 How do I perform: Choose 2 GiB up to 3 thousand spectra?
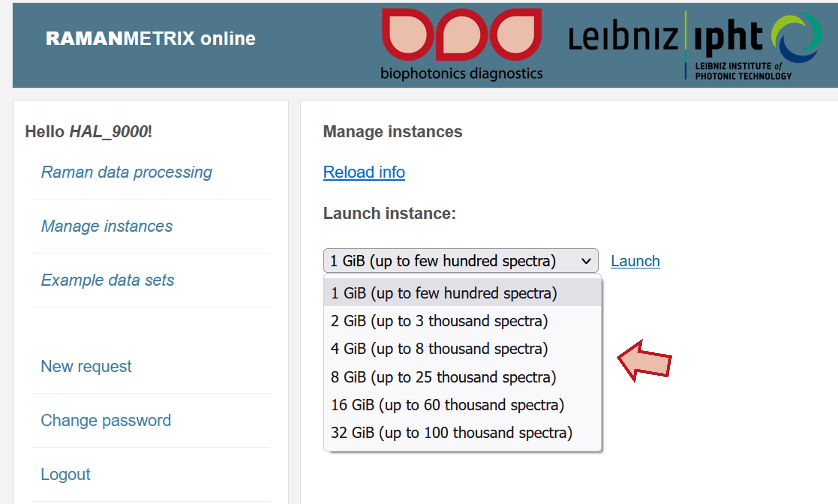(x=462, y=321)
